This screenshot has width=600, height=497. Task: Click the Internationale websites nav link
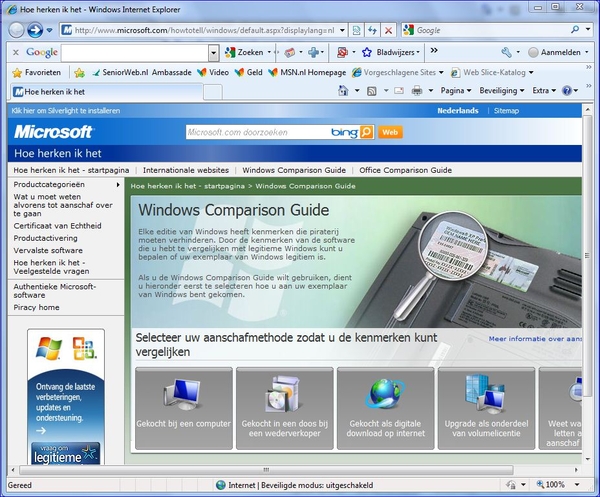coord(186,170)
